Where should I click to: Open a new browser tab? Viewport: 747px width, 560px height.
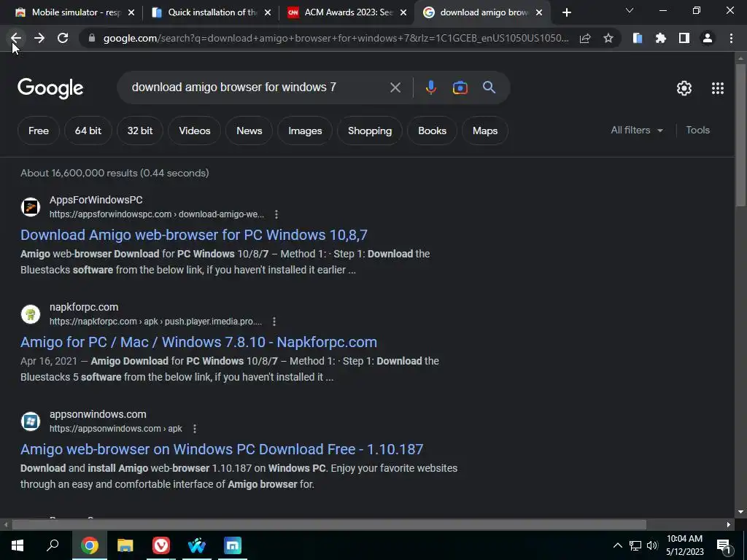click(566, 12)
